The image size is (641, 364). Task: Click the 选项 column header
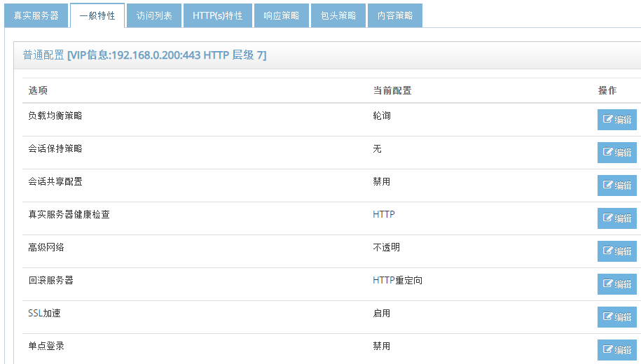38,91
